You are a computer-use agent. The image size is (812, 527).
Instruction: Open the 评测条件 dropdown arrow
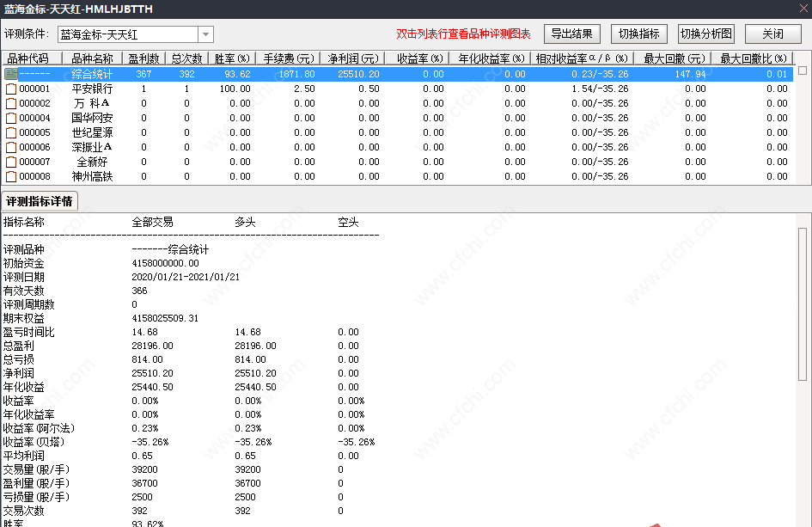click(205, 34)
